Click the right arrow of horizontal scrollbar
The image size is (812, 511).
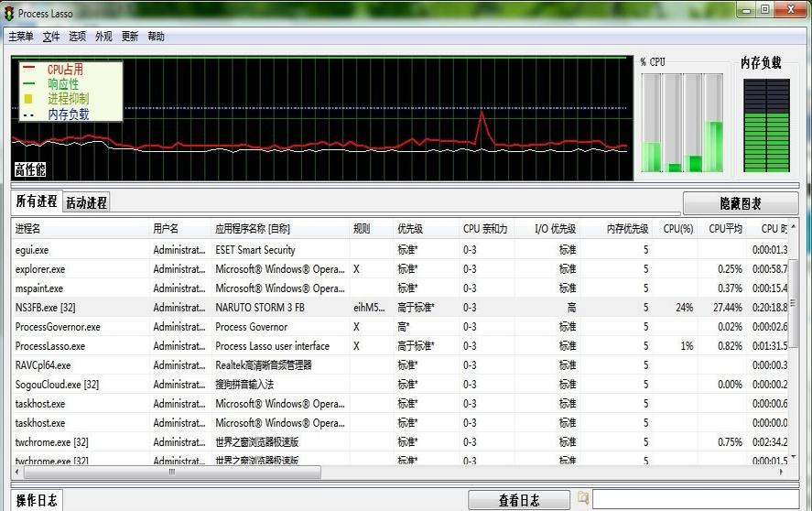(782, 473)
